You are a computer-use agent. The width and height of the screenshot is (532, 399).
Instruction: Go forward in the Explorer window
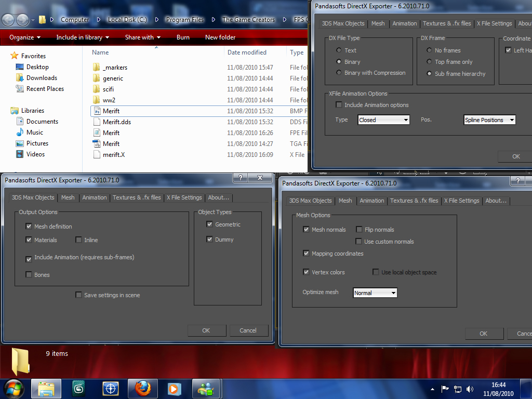pyautogui.click(x=22, y=20)
